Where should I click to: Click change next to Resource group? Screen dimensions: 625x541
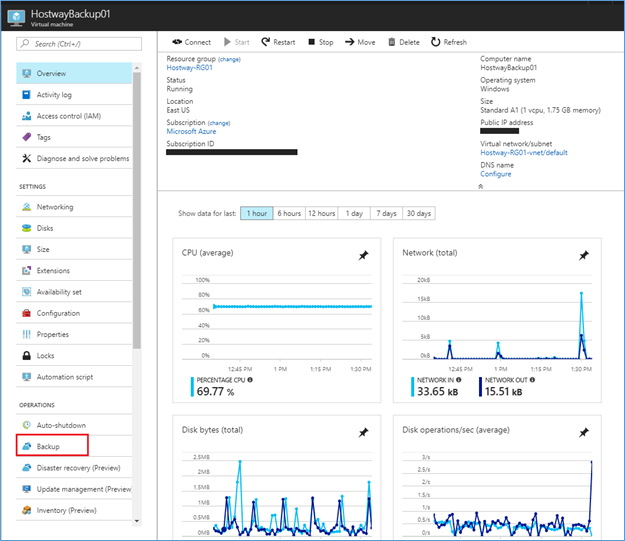tap(229, 59)
